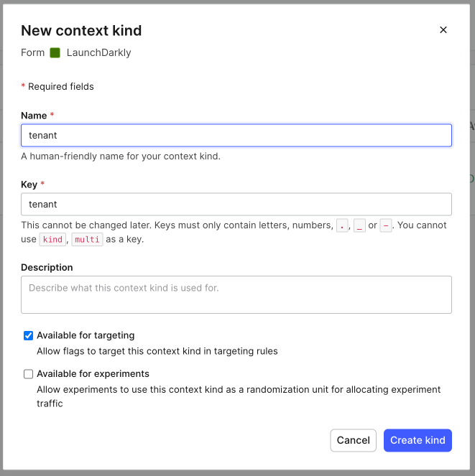Uncheck the Available for targeting checkbox
475x476 pixels.
coord(29,335)
